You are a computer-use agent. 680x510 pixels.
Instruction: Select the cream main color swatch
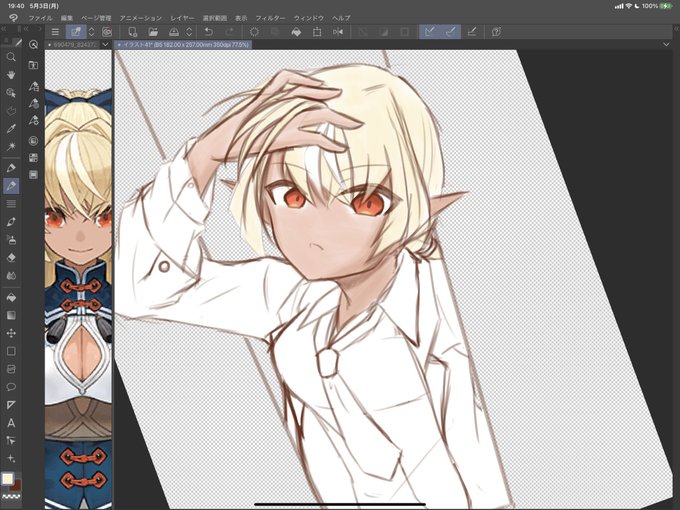click(7, 479)
